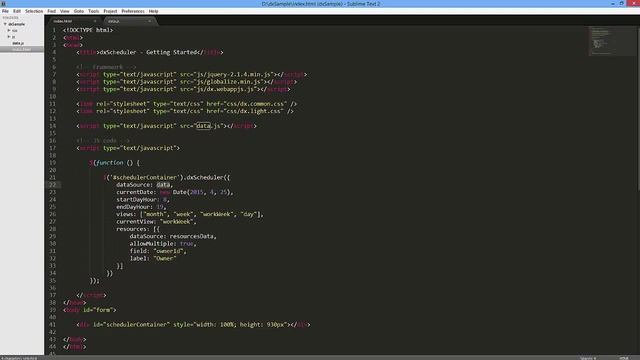Click 'Owner' label value on line 32
The width and height of the screenshot is (640, 360).
[x=165, y=258]
